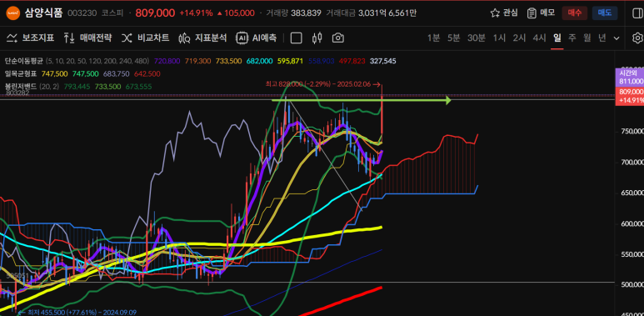Click the cyan 682,000 moving average value
The width and height of the screenshot is (644, 316).
tap(260, 61)
